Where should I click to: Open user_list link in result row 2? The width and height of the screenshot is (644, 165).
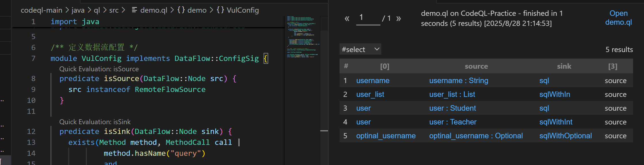coord(370,94)
